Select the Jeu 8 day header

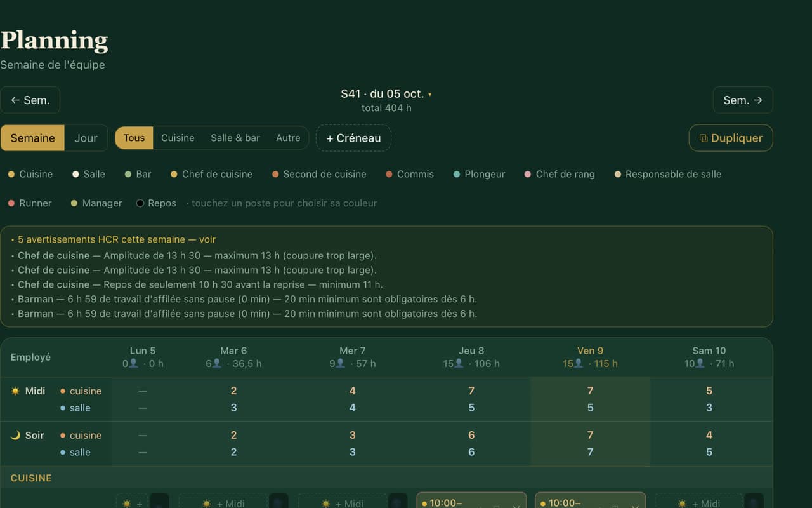(x=471, y=357)
